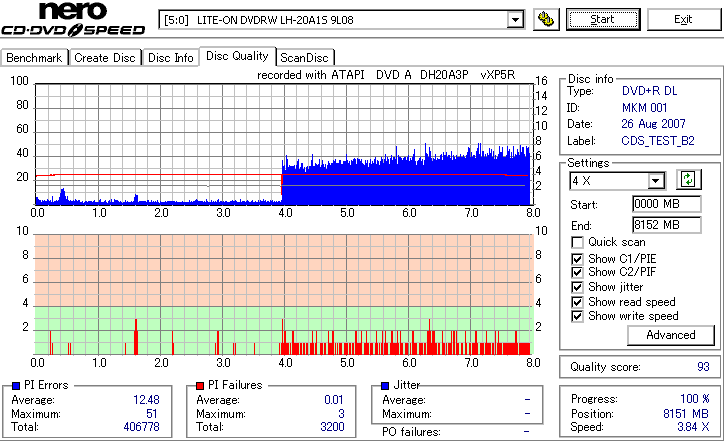Screen dimensions: 724x441
Task: Click the Position value 8151 MB
Action: 686,414
